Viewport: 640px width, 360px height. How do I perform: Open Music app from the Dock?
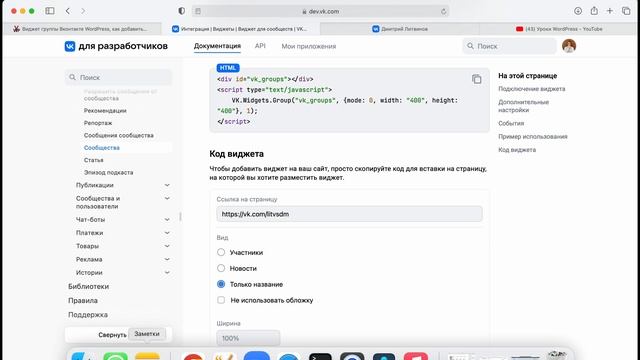416,356
